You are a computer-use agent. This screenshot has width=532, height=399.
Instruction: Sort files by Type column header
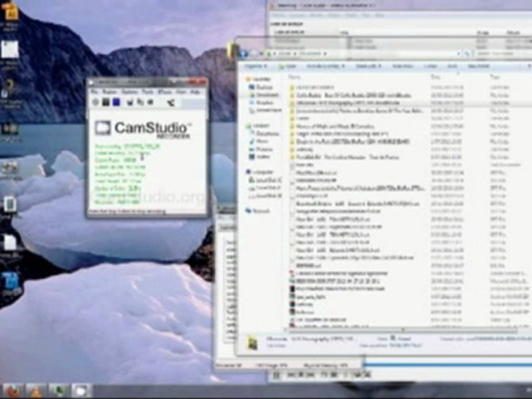click(x=495, y=78)
